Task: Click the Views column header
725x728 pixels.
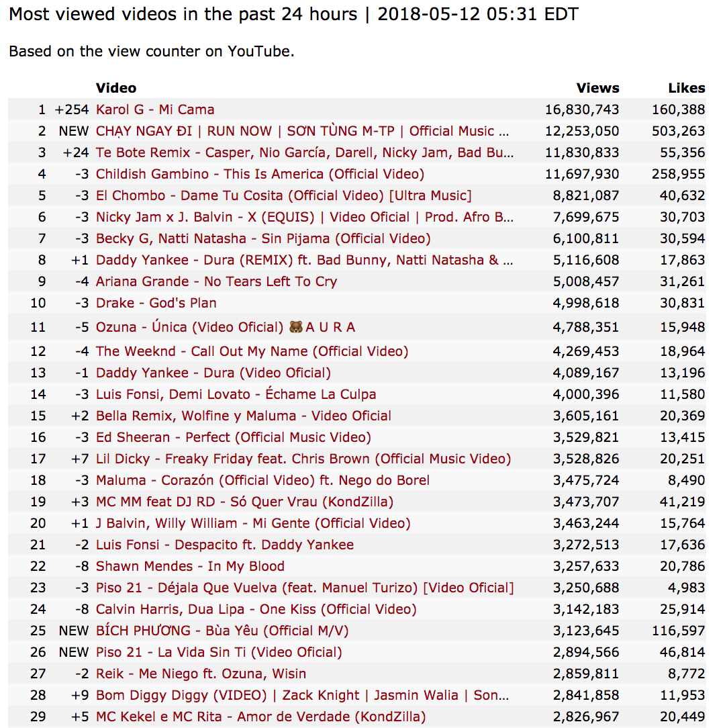Action: [597, 88]
